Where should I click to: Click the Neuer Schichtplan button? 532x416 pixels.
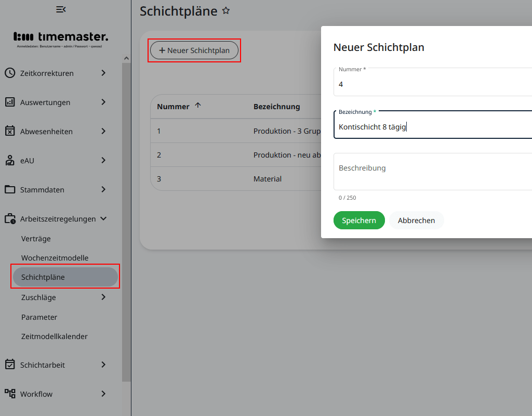[194, 50]
